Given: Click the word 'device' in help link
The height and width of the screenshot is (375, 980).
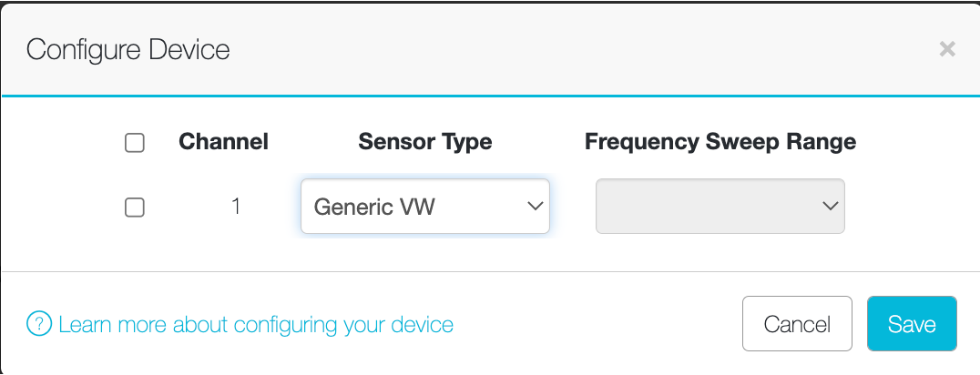Looking at the screenshot, I should pyautogui.click(x=422, y=324).
